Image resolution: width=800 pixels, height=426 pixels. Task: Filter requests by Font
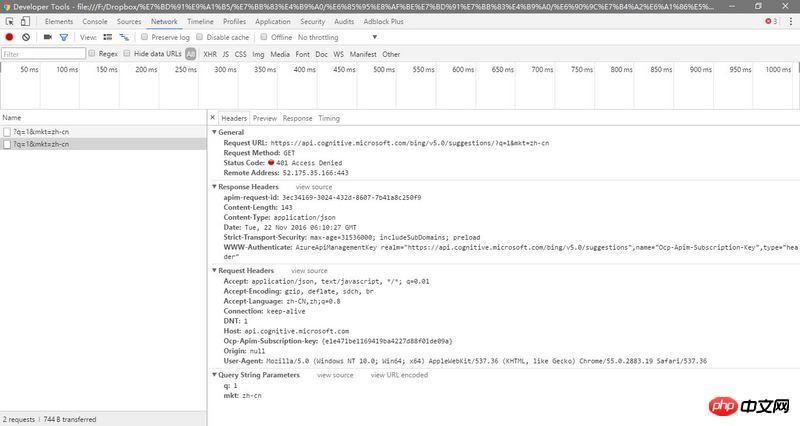(x=303, y=54)
